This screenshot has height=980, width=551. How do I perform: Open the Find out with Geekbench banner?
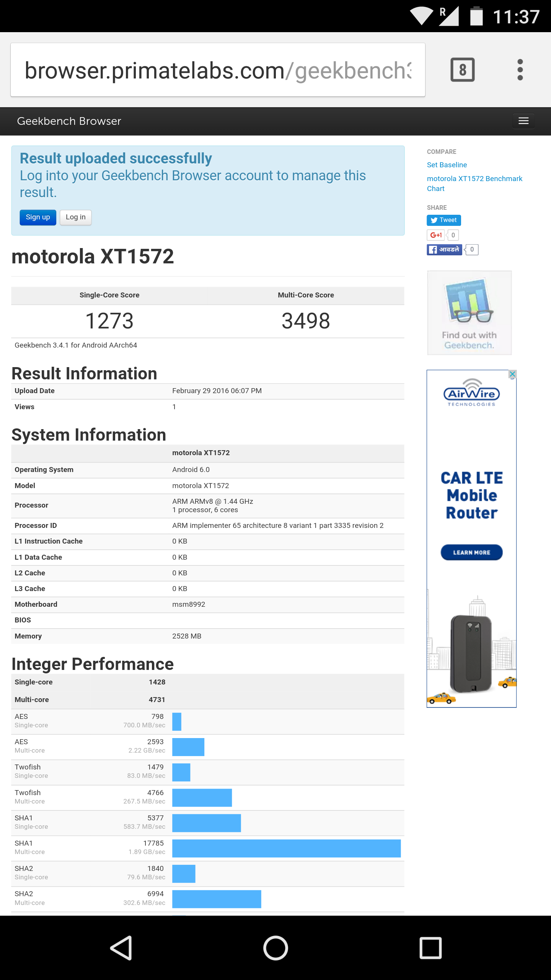click(x=469, y=313)
